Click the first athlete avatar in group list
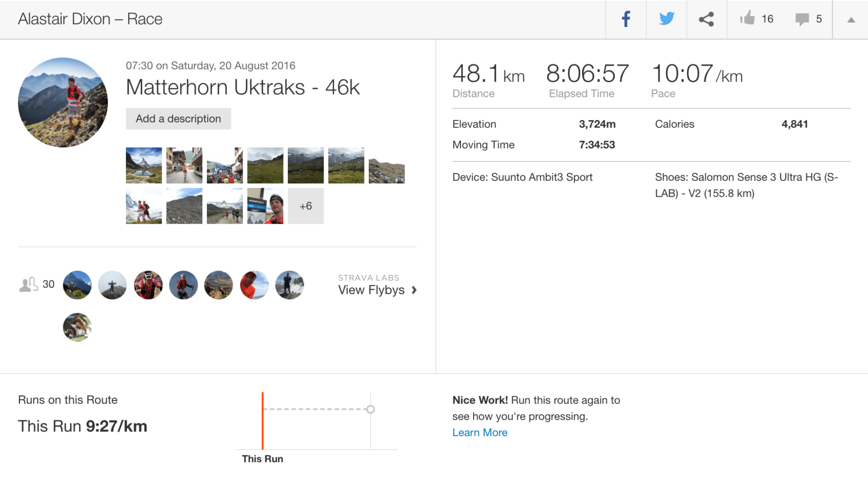Viewport: 868px width, 482px height. pyautogui.click(x=77, y=285)
